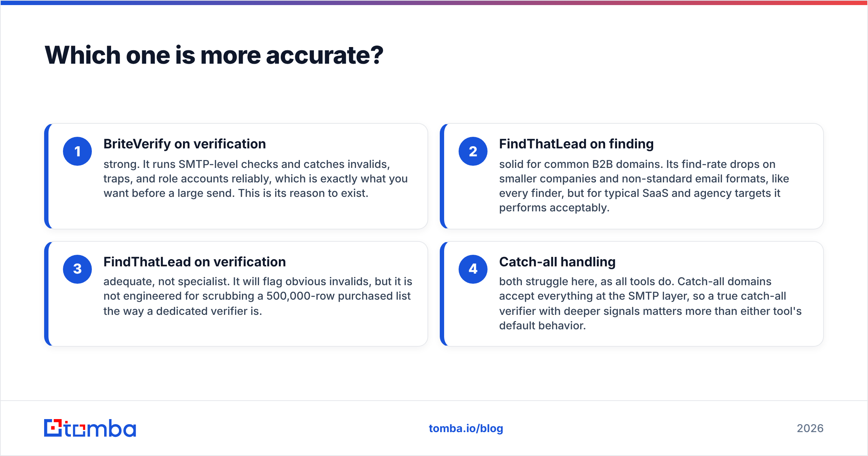Open the tomba.io/blog link

[x=466, y=428]
